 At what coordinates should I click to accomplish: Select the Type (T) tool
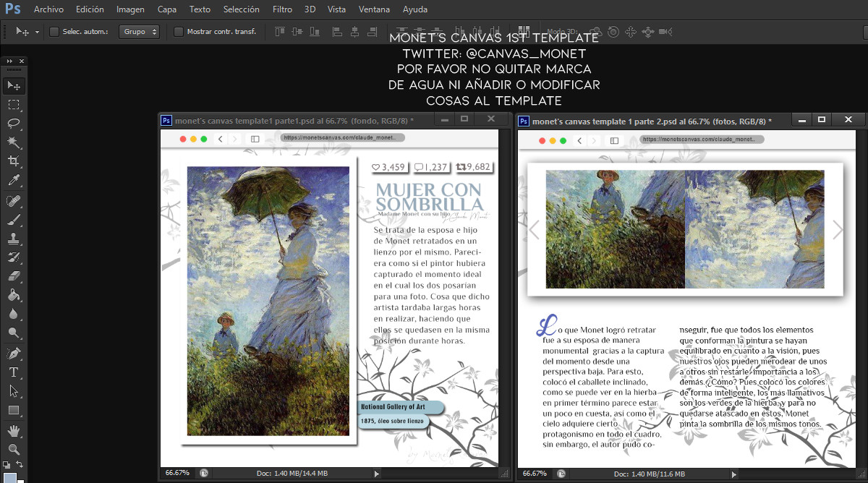click(x=13, y=372)
